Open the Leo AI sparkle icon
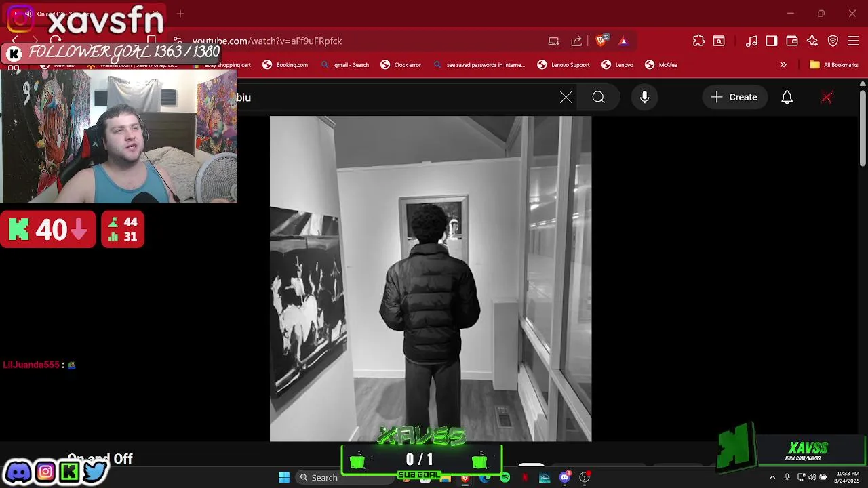The height and width of the screenshot is (488, 868). click(x=812, y=41)
